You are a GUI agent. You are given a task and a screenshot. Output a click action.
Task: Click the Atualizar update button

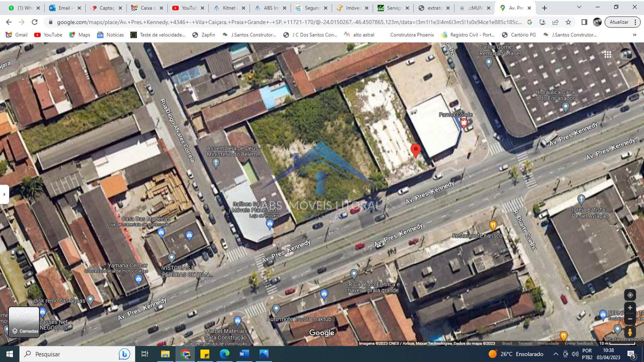pyautogui.click(x=619, y=22)
